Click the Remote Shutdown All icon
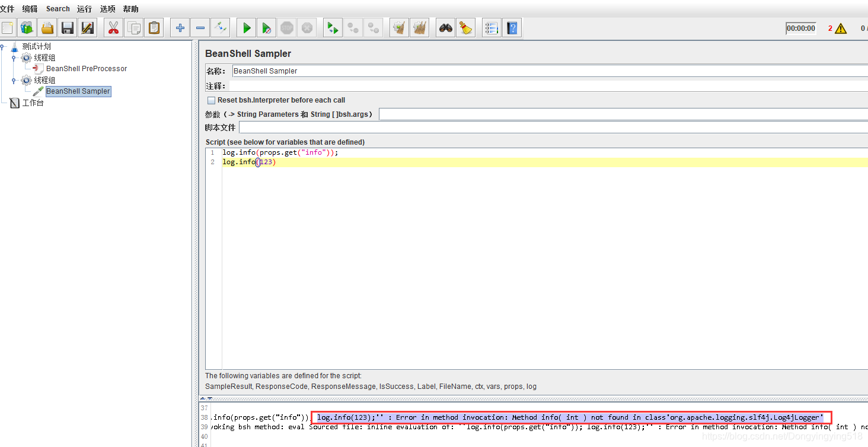This screenshot has height=447, width=868. click(x=374, y=28)
